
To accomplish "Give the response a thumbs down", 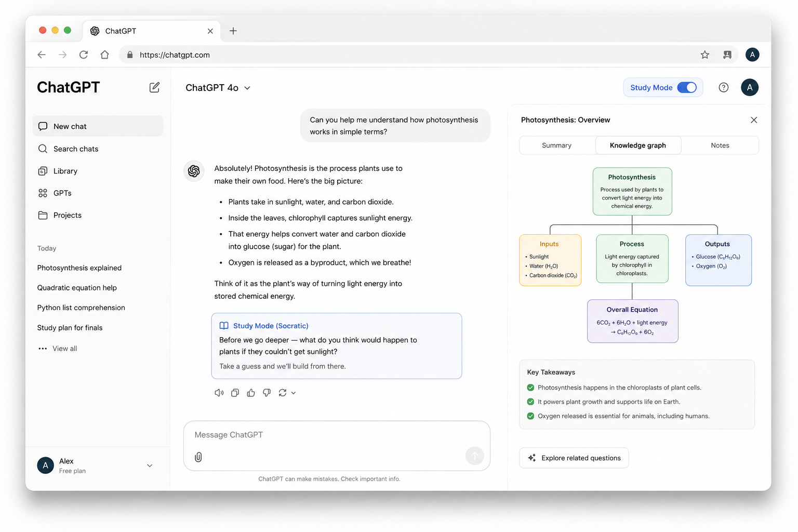I will point(267,393).
